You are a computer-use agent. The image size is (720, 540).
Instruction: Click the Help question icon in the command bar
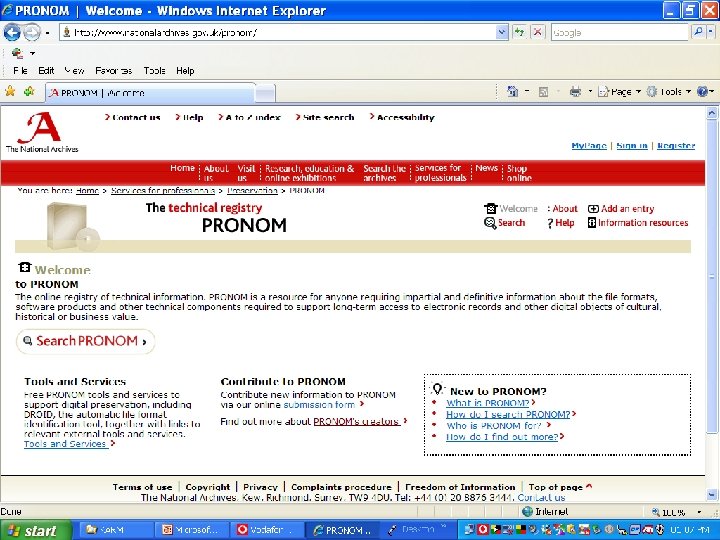(x=702, y=91)
